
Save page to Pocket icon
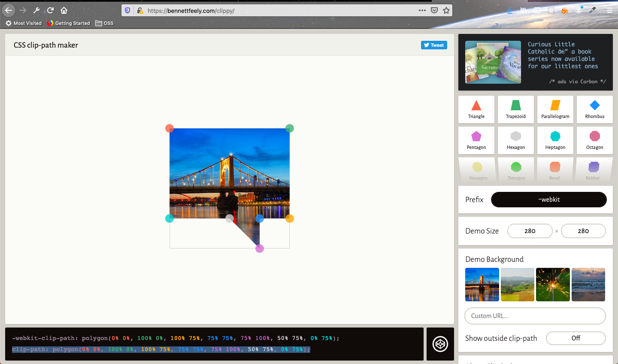tap(434, 10)
